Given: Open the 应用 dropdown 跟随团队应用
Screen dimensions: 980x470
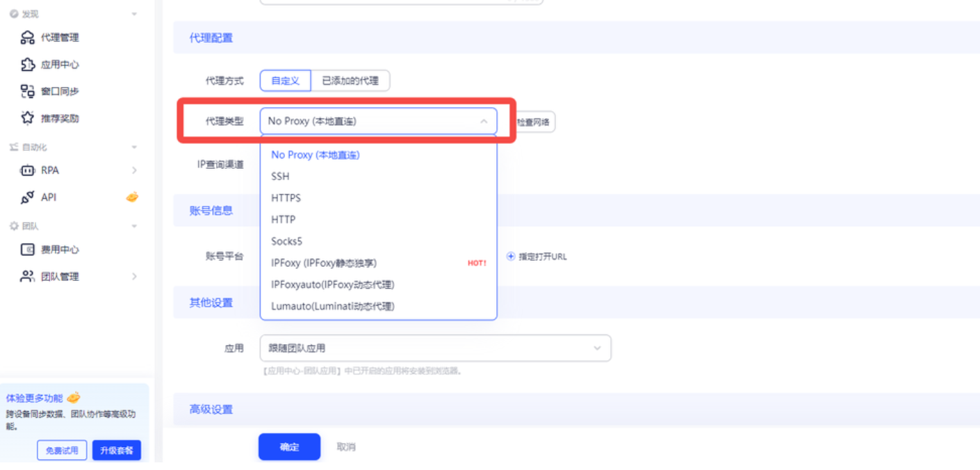Looking at the screenshot, I should (x=435, y=348).
